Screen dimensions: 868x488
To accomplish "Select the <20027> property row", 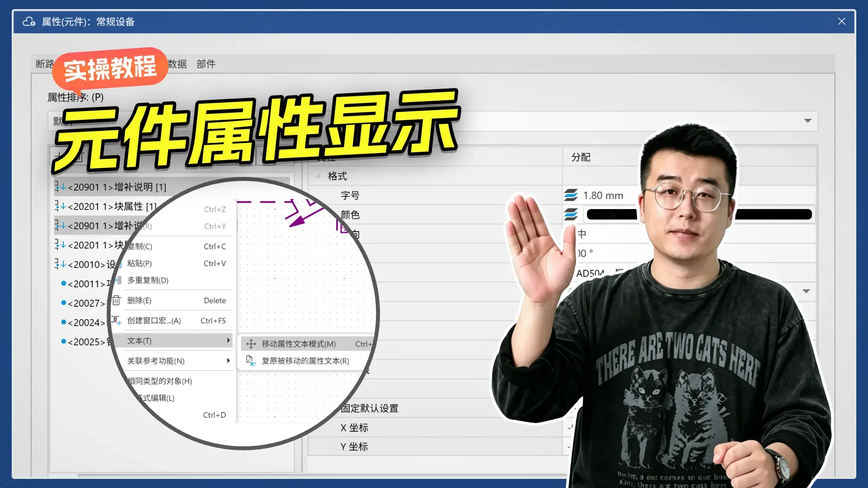I will point(85,303).
